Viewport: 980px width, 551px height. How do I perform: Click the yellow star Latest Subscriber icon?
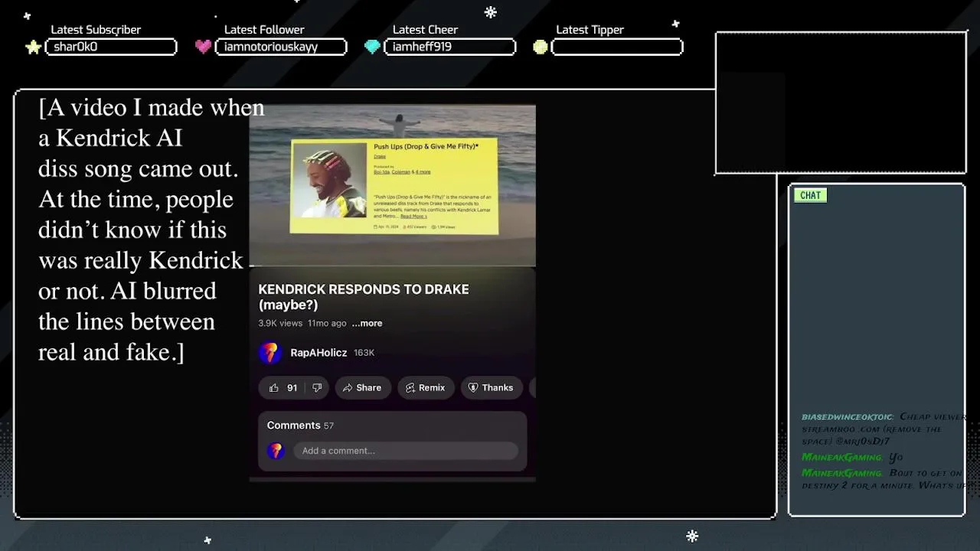pyautogui.click(x=33, y=47)
